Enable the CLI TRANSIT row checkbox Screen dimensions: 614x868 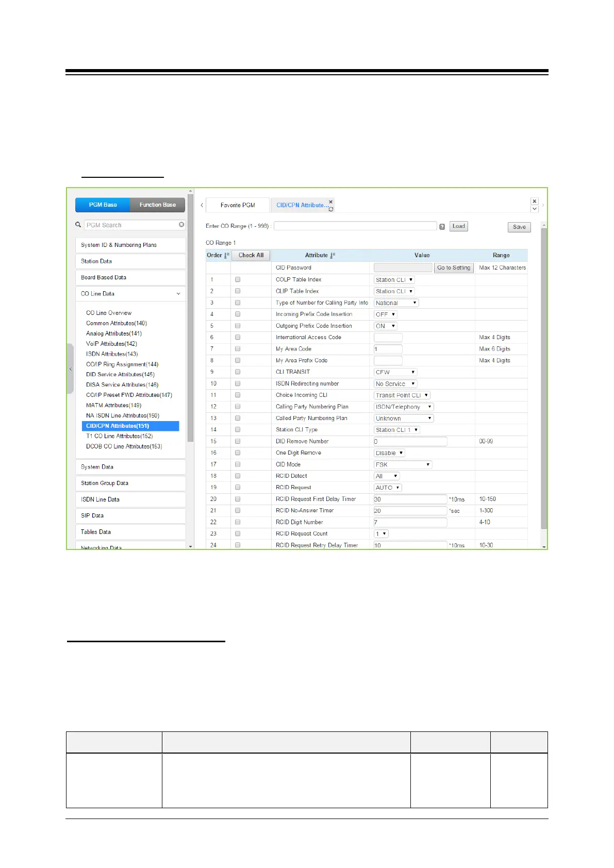click(x=238, y=372)
